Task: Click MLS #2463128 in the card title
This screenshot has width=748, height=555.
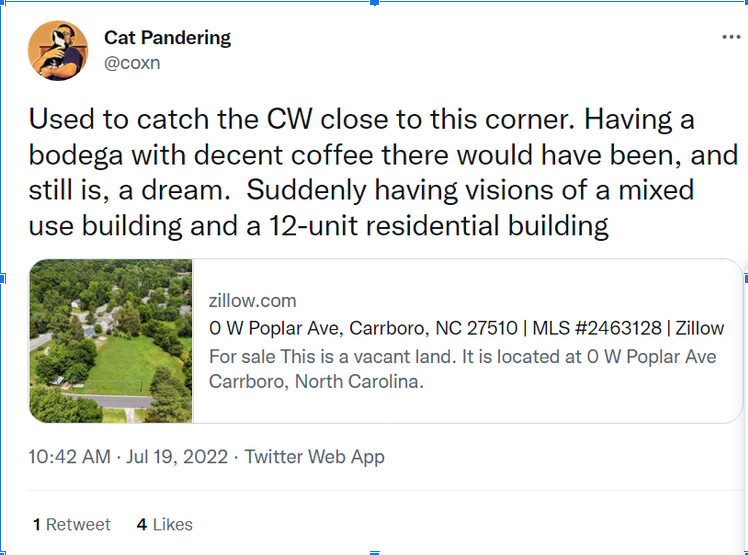Action: pos(597,328)
